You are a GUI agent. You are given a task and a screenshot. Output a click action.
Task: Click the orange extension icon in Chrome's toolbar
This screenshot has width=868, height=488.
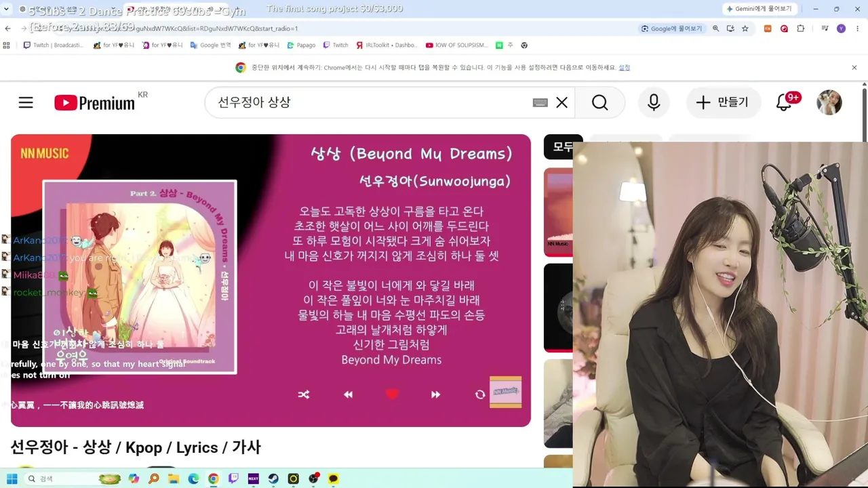tap(768, 28)
